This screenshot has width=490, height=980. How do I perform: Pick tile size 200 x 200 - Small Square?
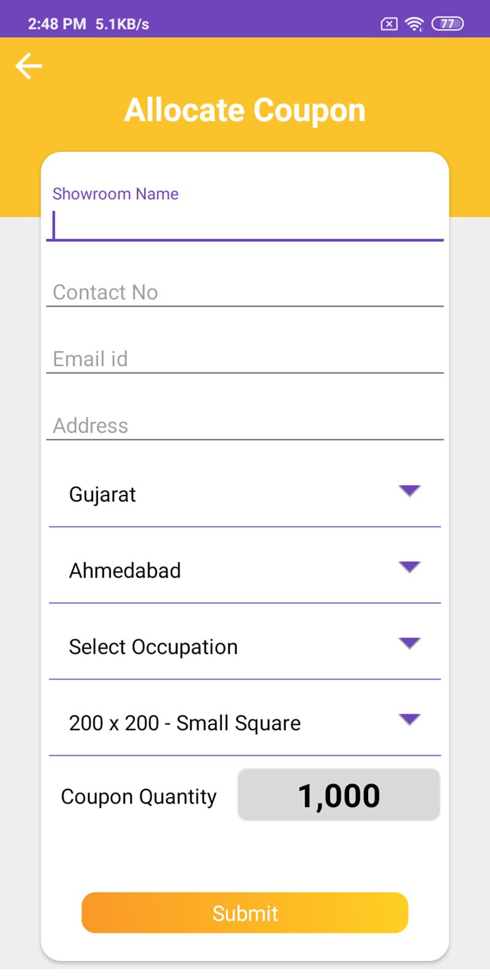[245, 723]
